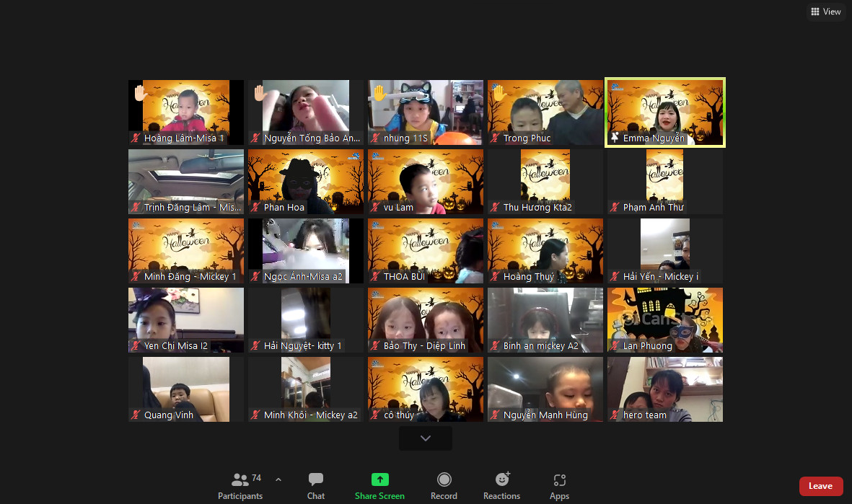Open the Apps panel
The height and width of the screenshot is (504, 852).
tap(559, 485)
